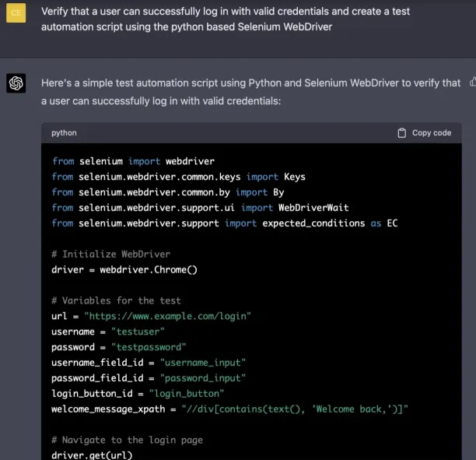476x460 pixels.
Task: Click the user prompt text about verifying login
Action: point(226,19)
